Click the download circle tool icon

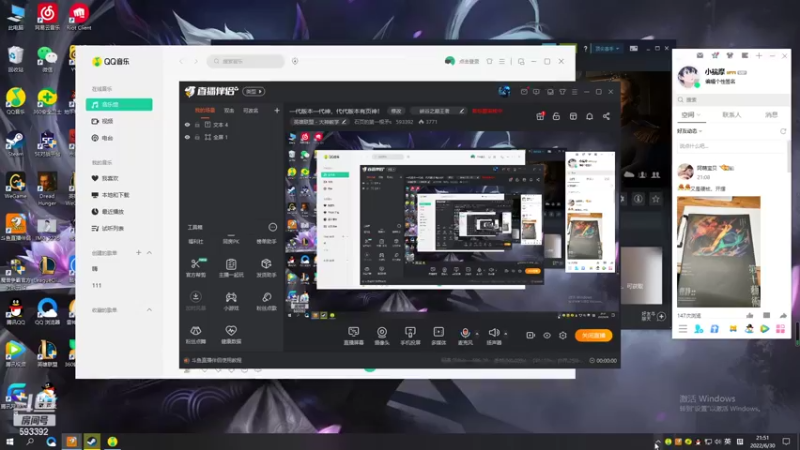(x=196, y=297)
